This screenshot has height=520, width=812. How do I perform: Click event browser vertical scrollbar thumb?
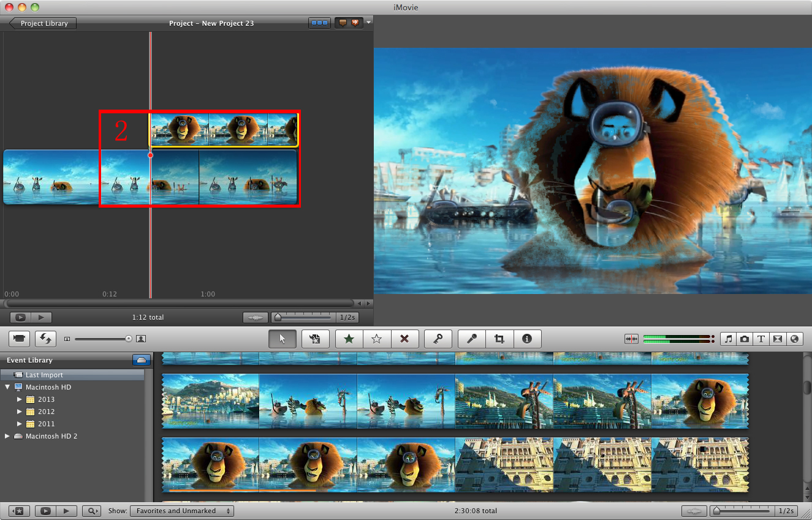(807, 388)
